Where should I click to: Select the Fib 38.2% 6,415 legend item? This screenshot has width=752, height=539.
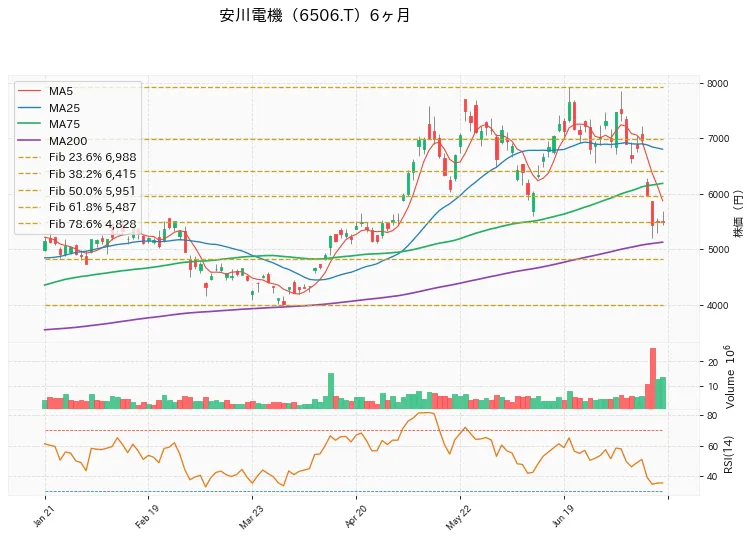(x=77, y=174)
